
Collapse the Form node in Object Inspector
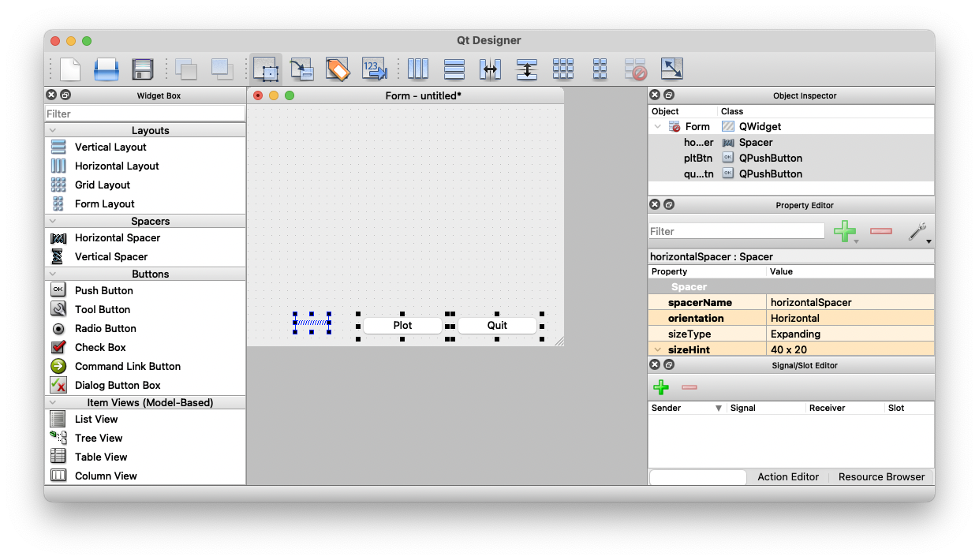pos(658,126)
